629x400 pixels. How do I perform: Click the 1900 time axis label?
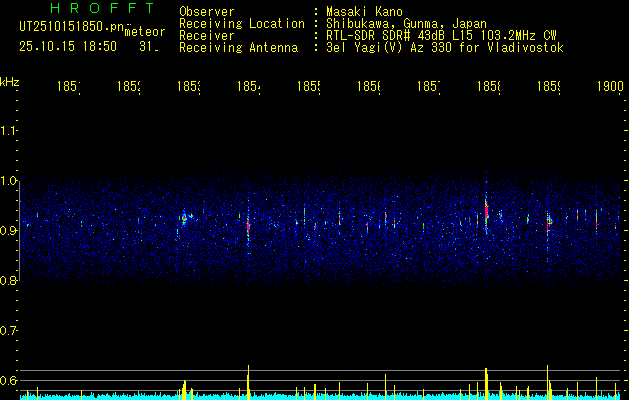pyautogui.click(x=610, y=86)
